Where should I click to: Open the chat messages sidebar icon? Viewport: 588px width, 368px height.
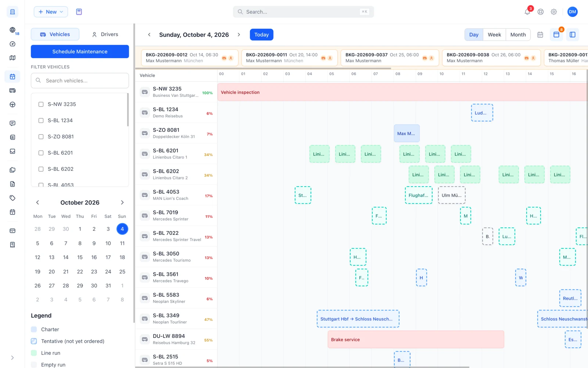[12, 123]
